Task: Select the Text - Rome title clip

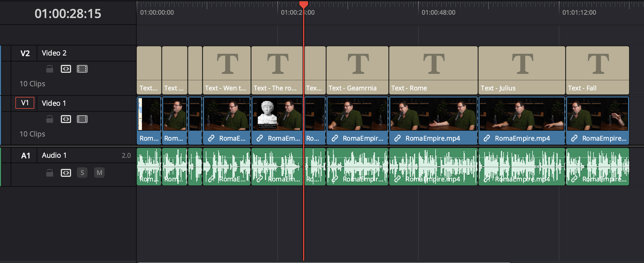Action: pyautogui.click(x=433, y=70)
